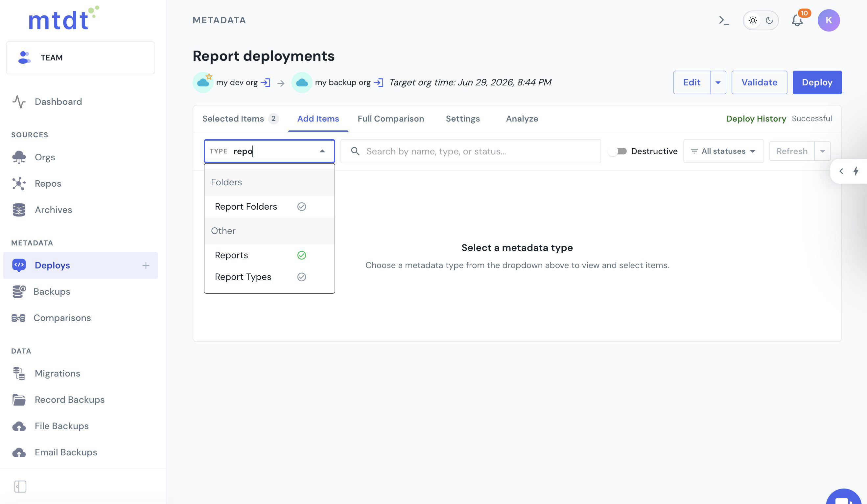Image resolution: width=867 pixels, height=504 pixels.
Task: Switch to light theme sun icon
Action: tap(753, 20)
